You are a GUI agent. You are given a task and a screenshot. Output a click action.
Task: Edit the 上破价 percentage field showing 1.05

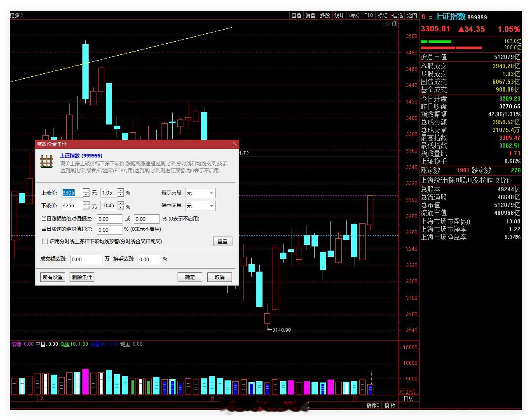(x=109, y=192)
